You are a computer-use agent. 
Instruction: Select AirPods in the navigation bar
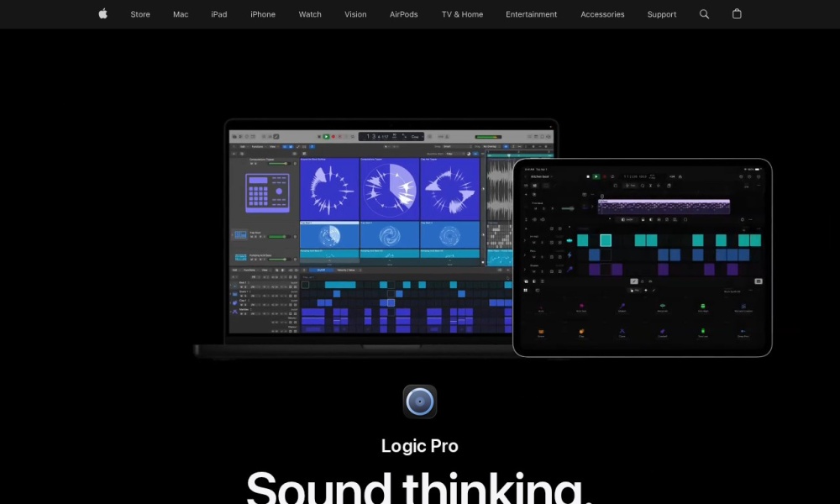[x=403, y=14]
